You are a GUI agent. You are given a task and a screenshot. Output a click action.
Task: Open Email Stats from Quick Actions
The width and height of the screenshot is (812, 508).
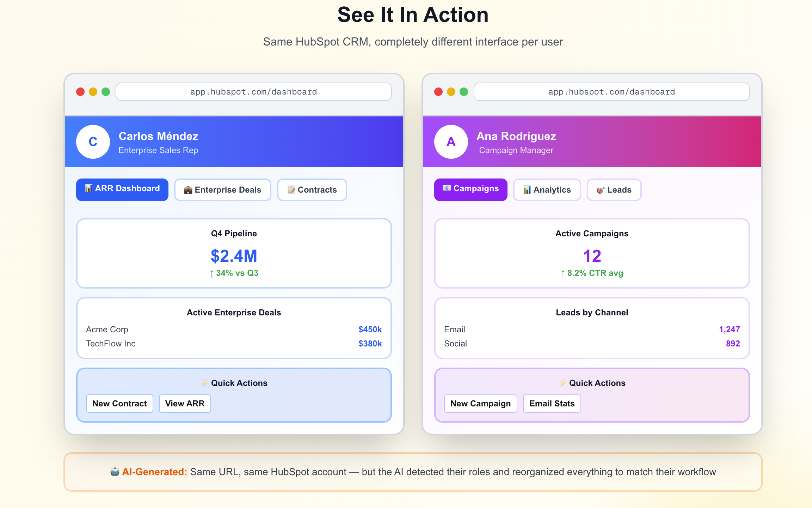click(552, 403)
